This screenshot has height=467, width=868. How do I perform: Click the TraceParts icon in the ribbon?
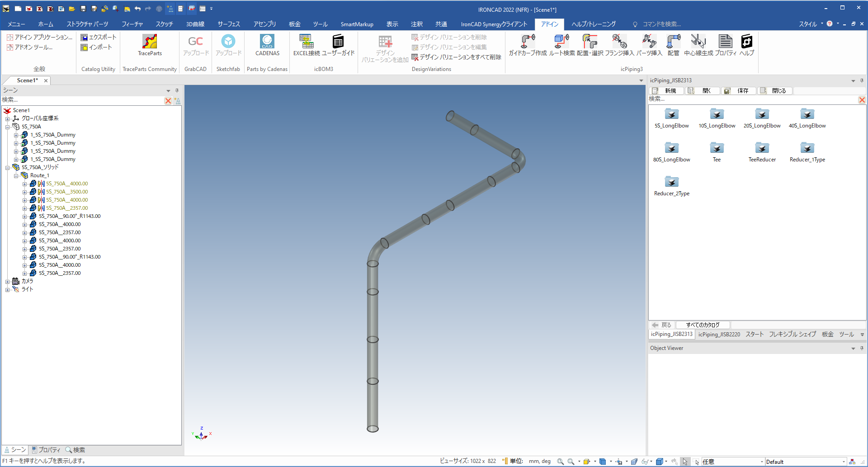tap(150, 42)
